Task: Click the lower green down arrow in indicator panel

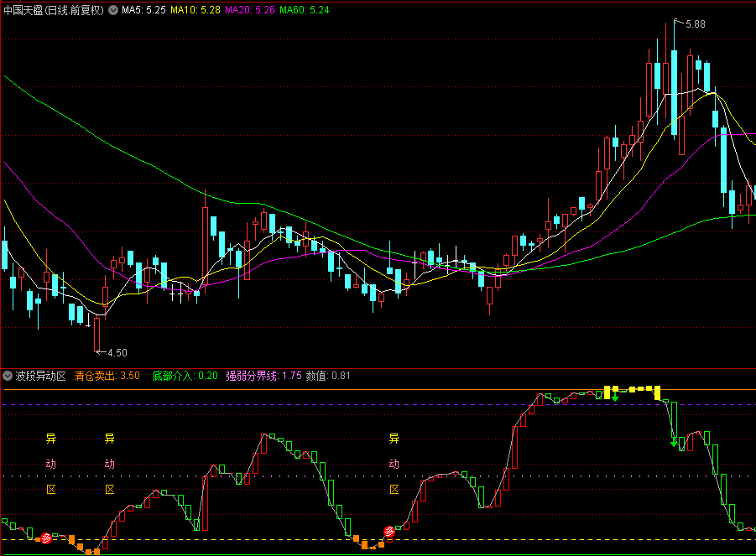Action: point(674,442)
